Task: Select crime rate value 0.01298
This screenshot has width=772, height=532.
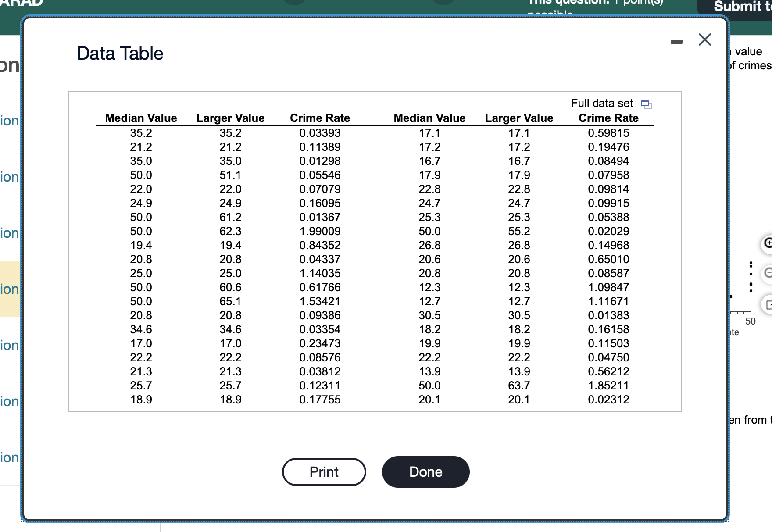Action: [320, 161]
